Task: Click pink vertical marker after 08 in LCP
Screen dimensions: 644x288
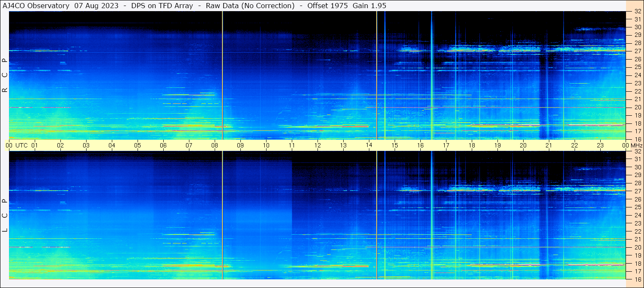Action: (x=222, y=215)
